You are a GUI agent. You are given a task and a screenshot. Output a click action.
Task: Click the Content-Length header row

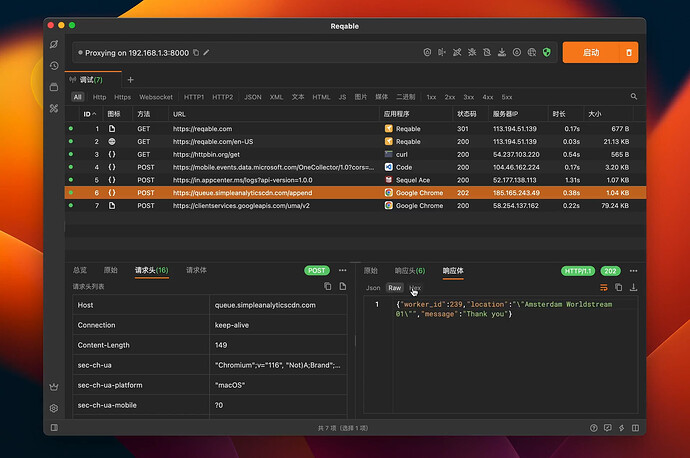pyautogui.click(x=210, y=345)
